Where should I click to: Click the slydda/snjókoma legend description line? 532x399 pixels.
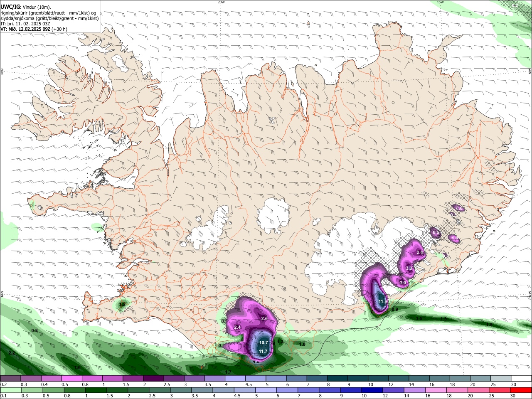[49, 18]
